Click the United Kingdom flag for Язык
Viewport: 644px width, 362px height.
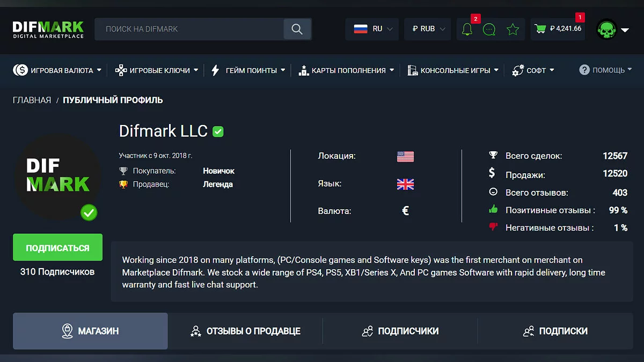pyautogui.click(x=405, y=184)
